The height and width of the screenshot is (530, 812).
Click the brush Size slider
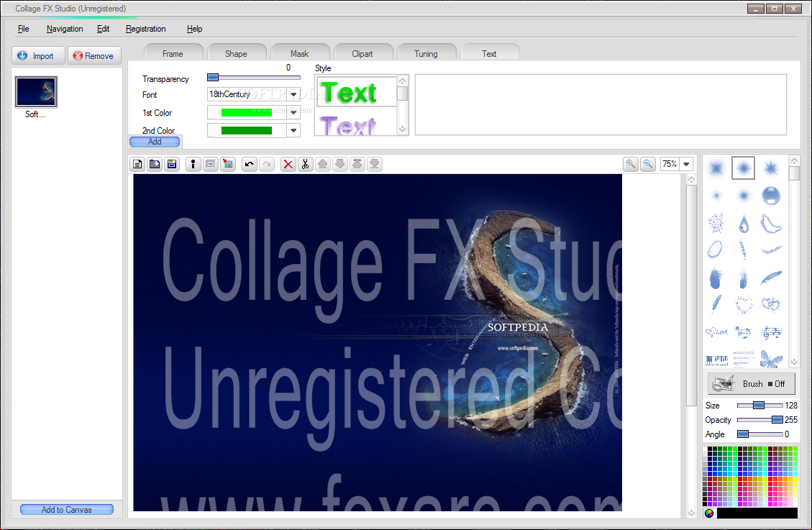tap(759, 406)
